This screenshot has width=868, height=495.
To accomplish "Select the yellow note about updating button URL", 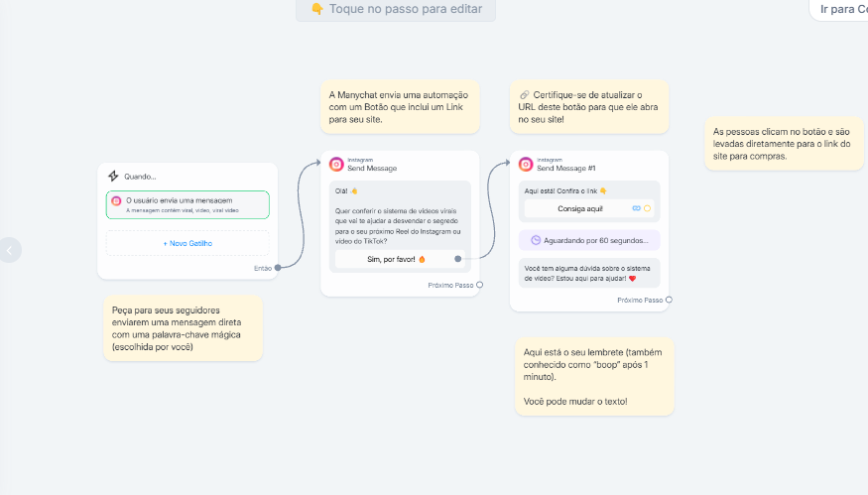I will (x=588, y=106).
